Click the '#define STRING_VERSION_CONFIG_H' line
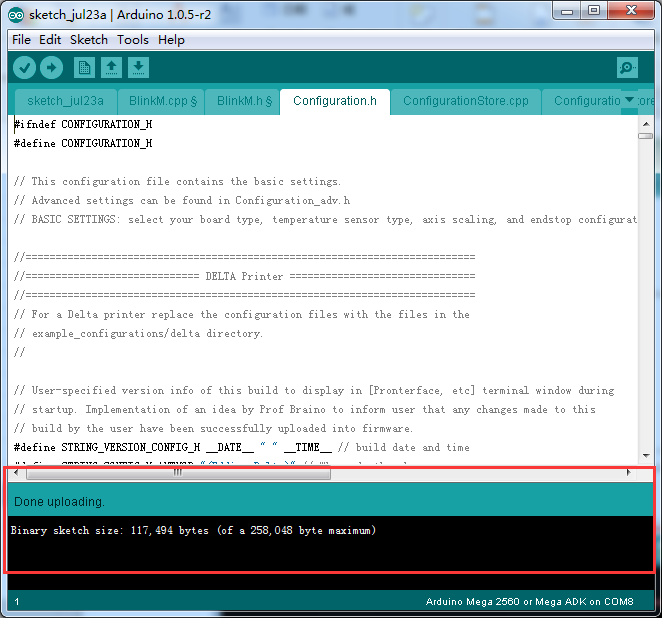This screenshot has height=618, width=662. coord(241,447)
